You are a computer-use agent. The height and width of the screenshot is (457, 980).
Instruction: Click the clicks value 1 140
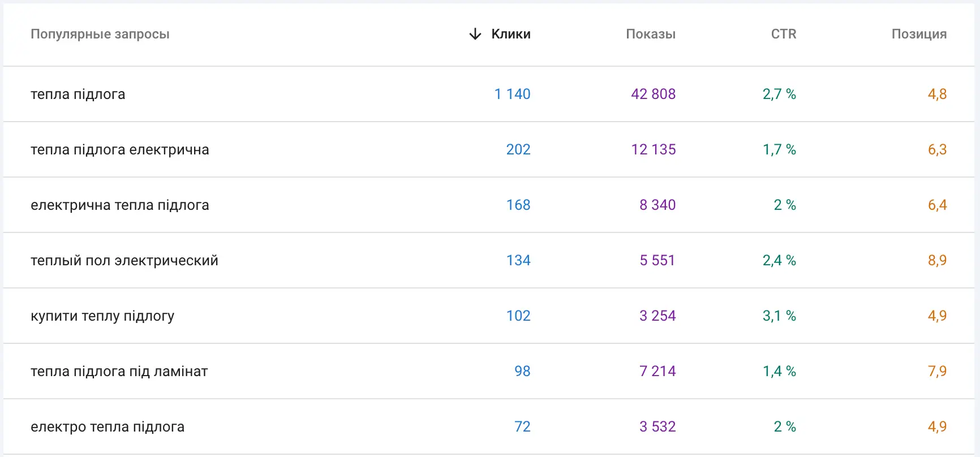(x=512, y=94)
